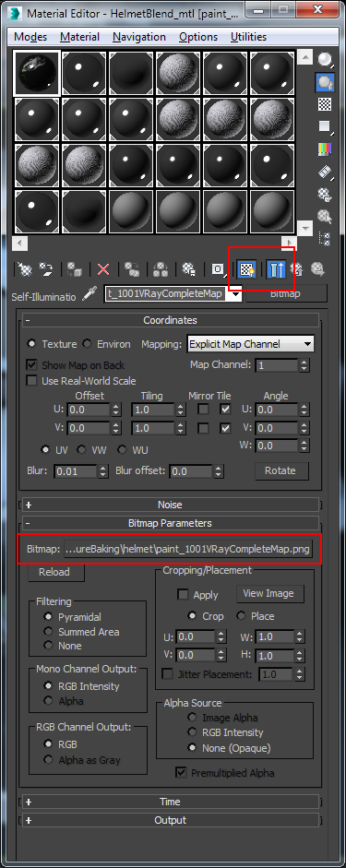Expand the Noise rollout
The image size is (346, 868).
click(x=171, y=505)
